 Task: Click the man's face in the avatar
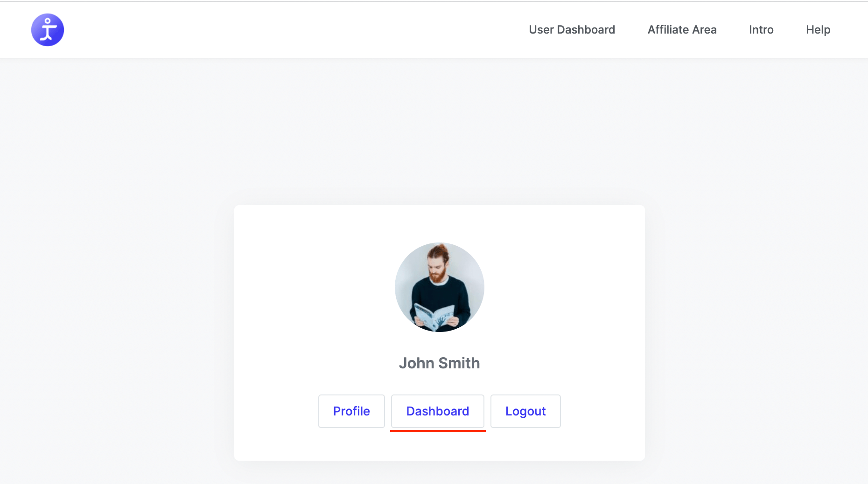click(x=438, y=270)
